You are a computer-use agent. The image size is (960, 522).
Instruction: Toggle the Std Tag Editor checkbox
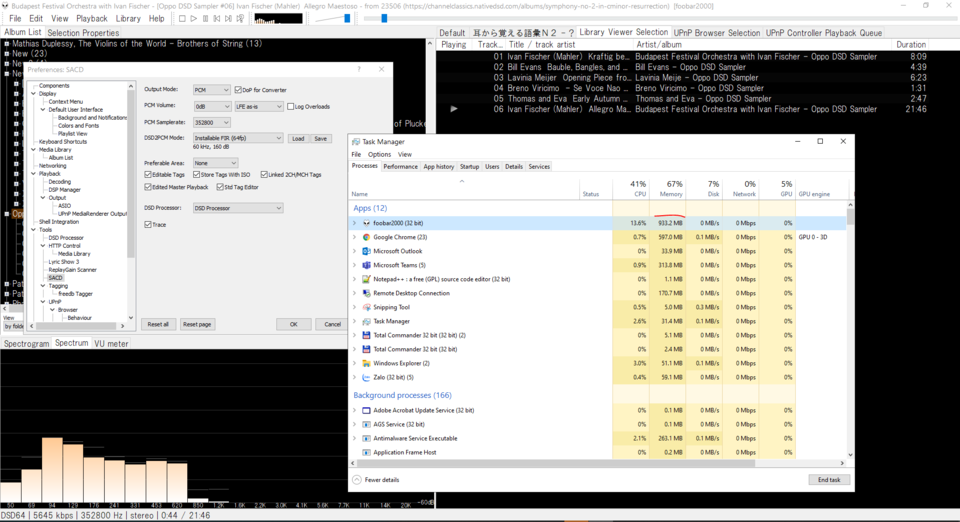click(220, 187)
